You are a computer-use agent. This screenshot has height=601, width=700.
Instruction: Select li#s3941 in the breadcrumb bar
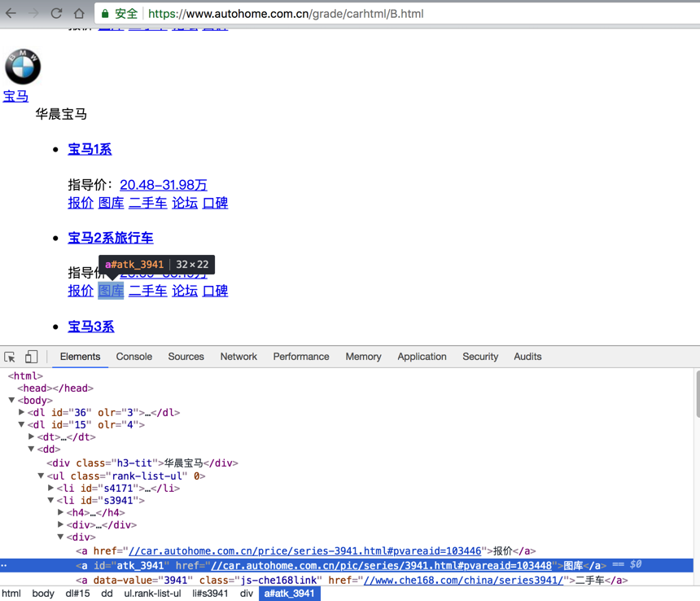[x=210, y=594]
